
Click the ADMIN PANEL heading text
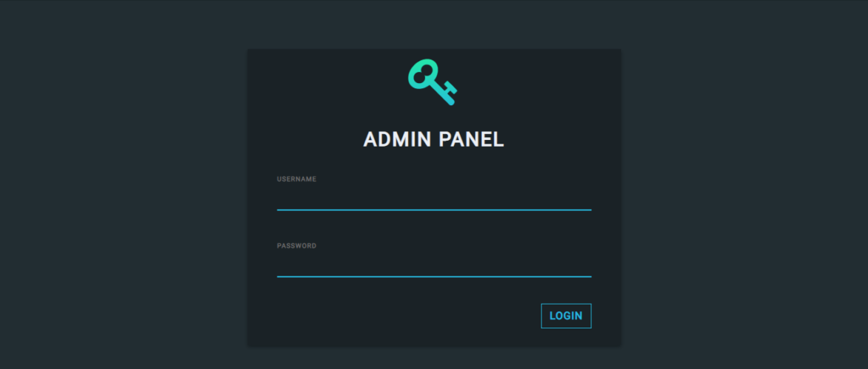tap(433, 139)
